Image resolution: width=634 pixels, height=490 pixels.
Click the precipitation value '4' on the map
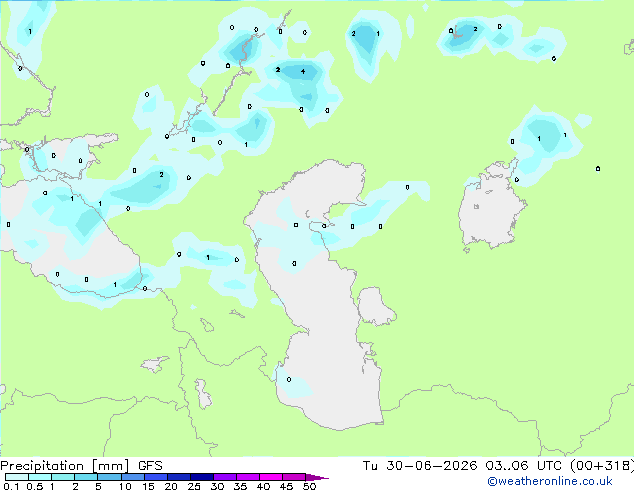pyautogui.click(x=303, y=72)
